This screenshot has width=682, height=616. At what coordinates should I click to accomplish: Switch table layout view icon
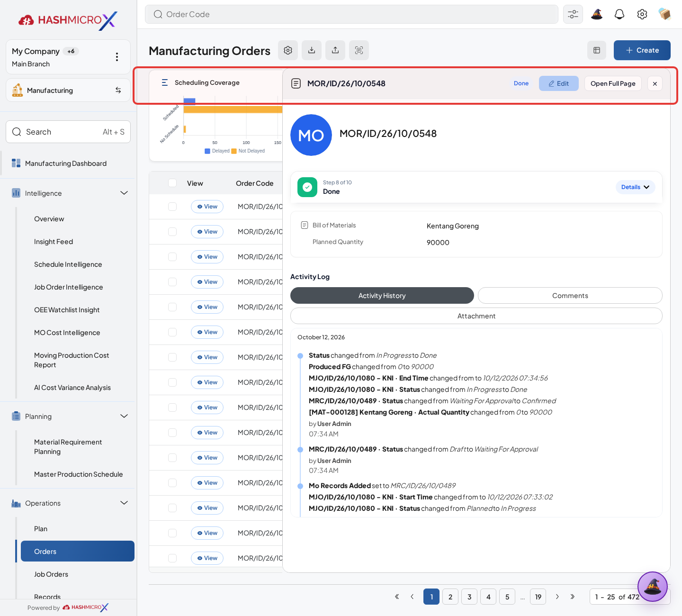(597, 50)
